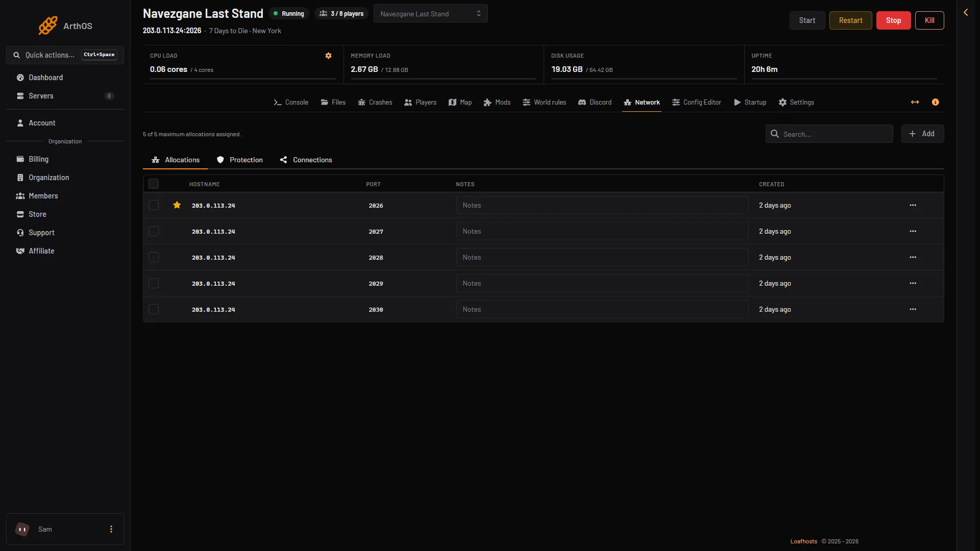Click the Kill server button
The image size is (980, 551).
coord(929,20)
